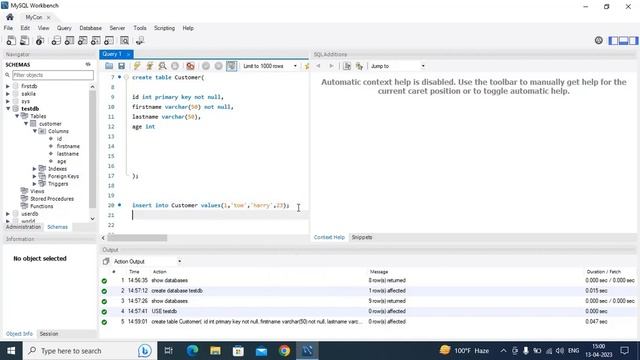Toggle the left sidebar panel visibility
The height and width of the screenshot is (360, 640).
(x=613, y=40)
